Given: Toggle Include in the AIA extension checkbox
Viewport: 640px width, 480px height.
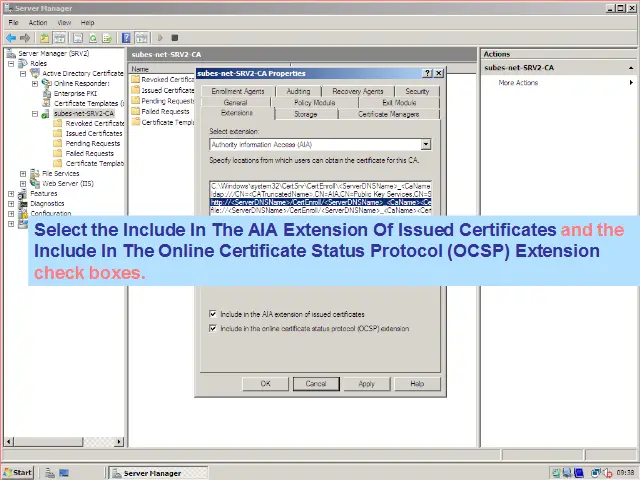Looking at the screenshot, I should [x=213, y=314].
